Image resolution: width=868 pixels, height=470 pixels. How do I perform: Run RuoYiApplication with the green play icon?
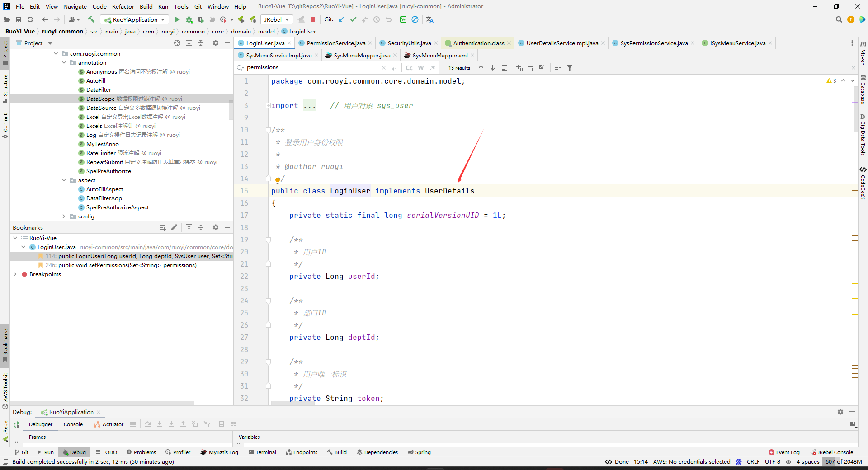pos(177,19)
